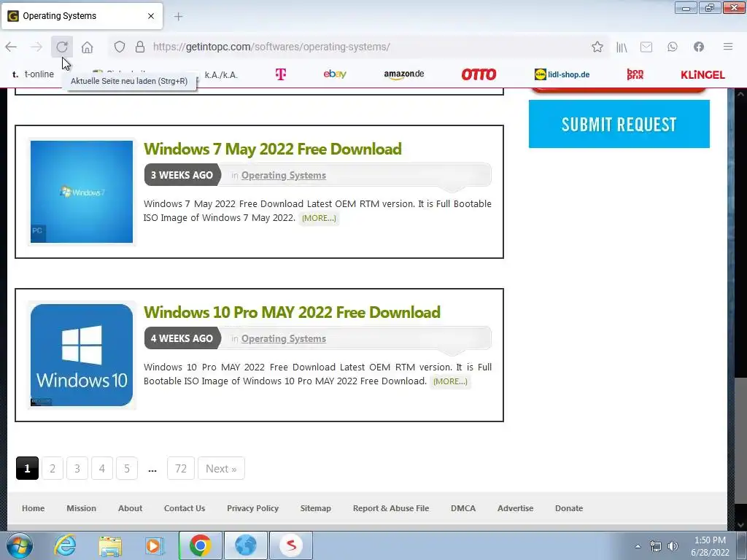Reload the current page
Screen dimensions: 747x560
[62, 47]
